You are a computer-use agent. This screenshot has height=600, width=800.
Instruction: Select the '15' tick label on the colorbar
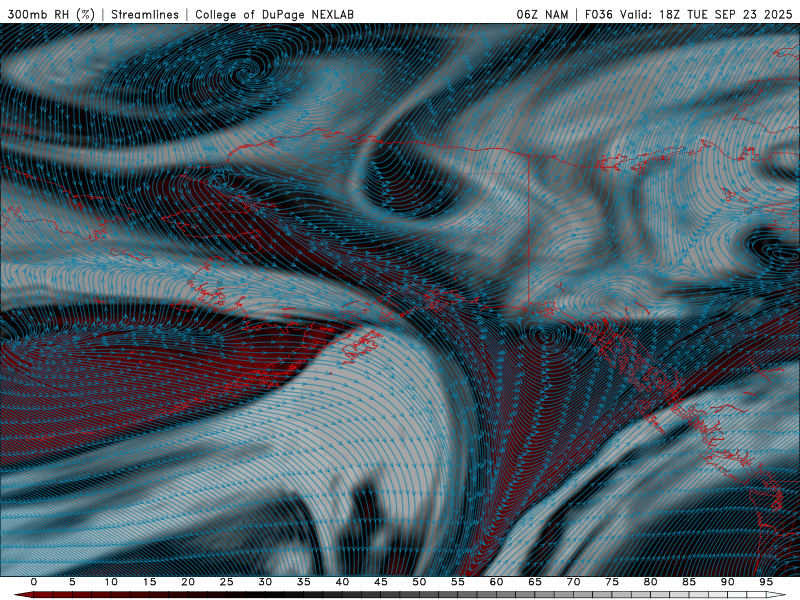pos(149,582)
